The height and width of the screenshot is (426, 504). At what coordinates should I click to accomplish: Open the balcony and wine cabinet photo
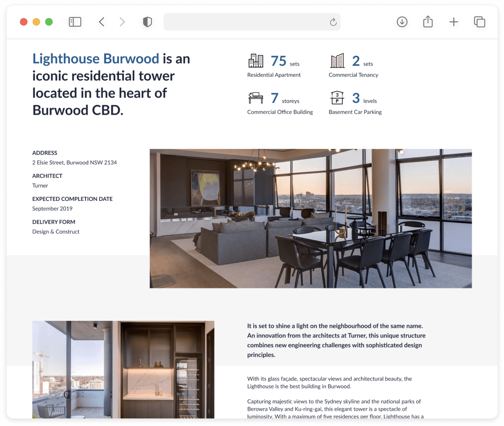click(123, 369)
